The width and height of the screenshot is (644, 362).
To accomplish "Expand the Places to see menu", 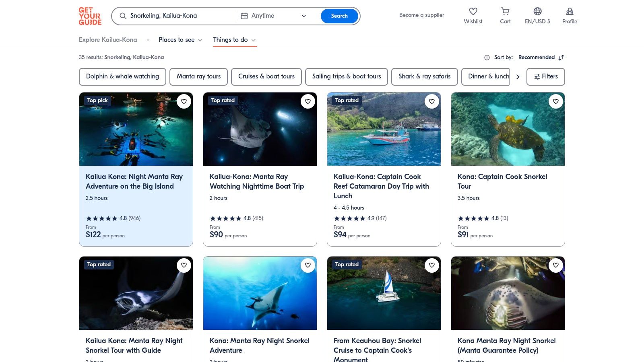I will coord(180,40).
